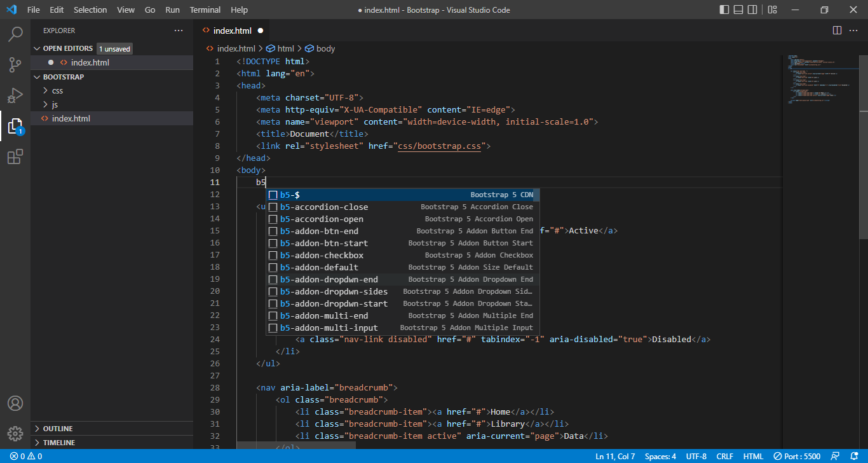Open Run and Debug view

coord(15,95)
